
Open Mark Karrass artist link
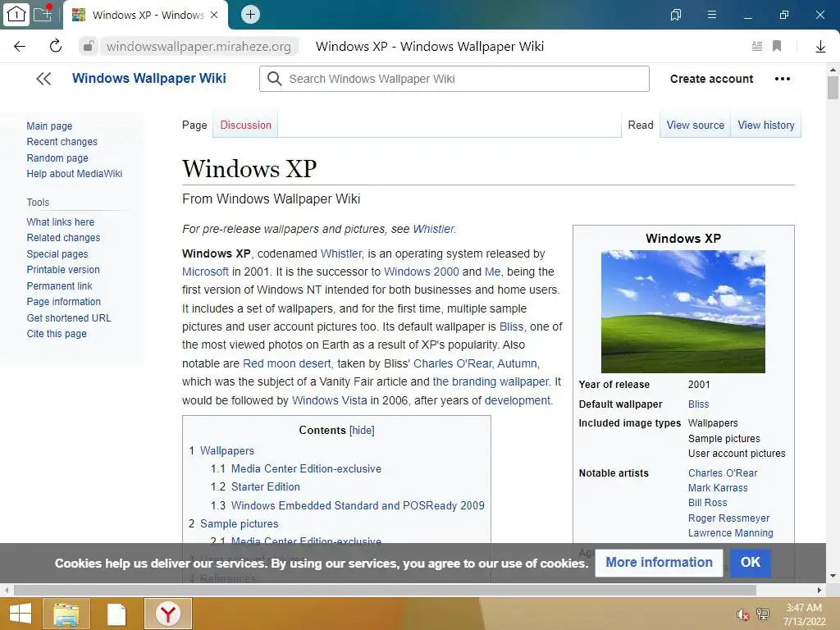click(718, 487)
